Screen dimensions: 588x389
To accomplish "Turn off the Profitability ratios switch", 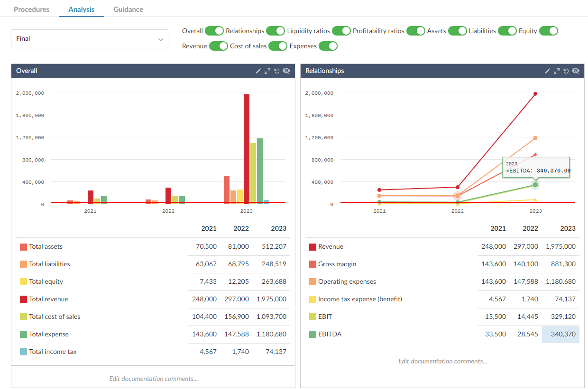I will point(416,31).
